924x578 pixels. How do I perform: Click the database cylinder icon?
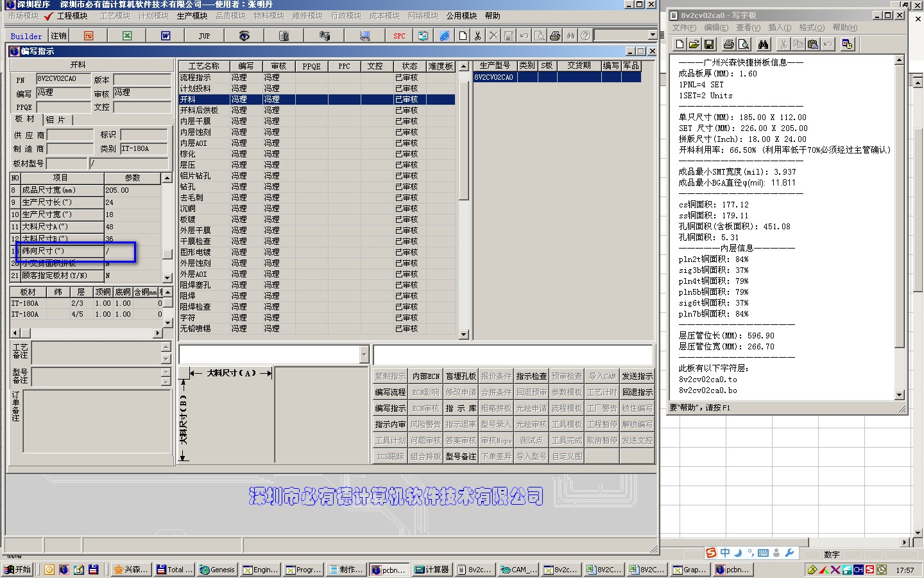[284, 36]
